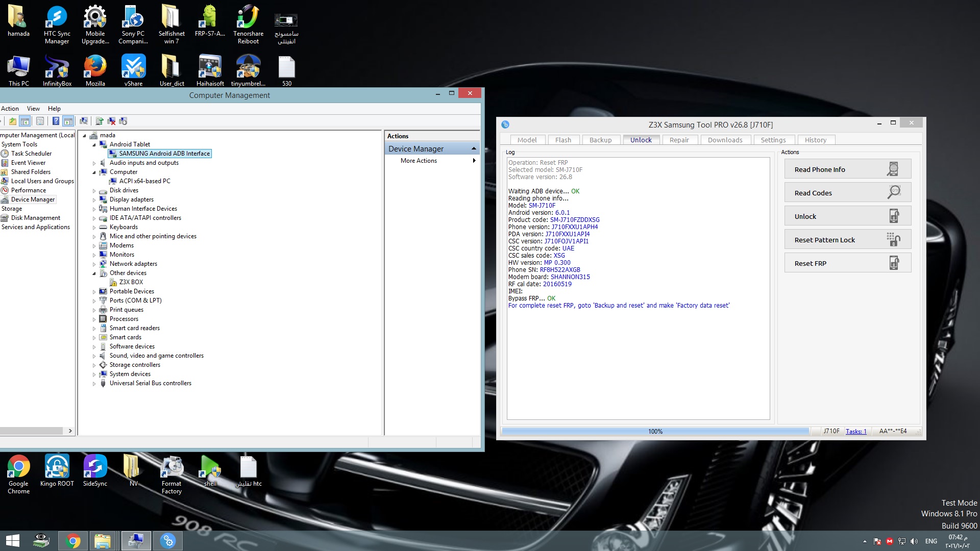Screen dimensions: 980x551
Task: Toggle Show/Hide Console Tree toolbar icon
Action: point(25,121)
